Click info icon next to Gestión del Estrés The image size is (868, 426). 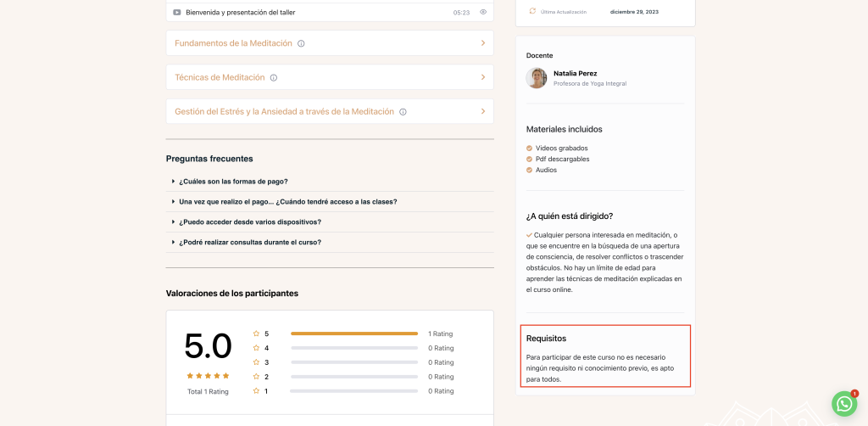click(x=403, y=111)
